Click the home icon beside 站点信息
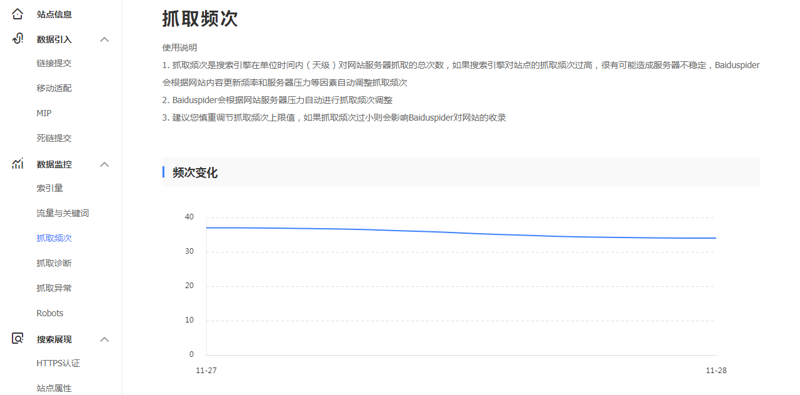The image size is (800, 395). [x=17, y=14]
